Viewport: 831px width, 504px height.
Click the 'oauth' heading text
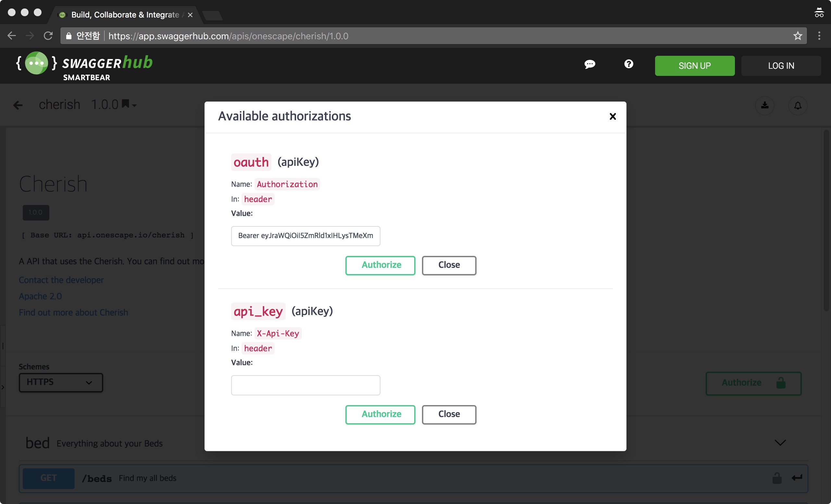[x=251, y=162]
